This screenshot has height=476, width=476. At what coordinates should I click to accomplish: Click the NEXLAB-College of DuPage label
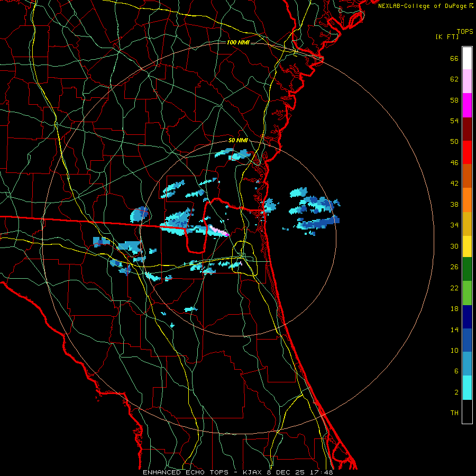(422, 6)
